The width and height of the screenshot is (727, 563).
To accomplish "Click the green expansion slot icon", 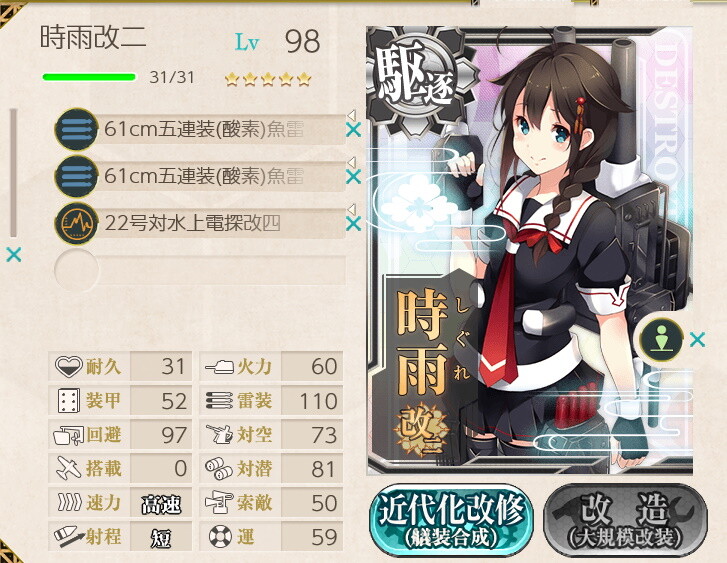I will [x=661, y=339].
